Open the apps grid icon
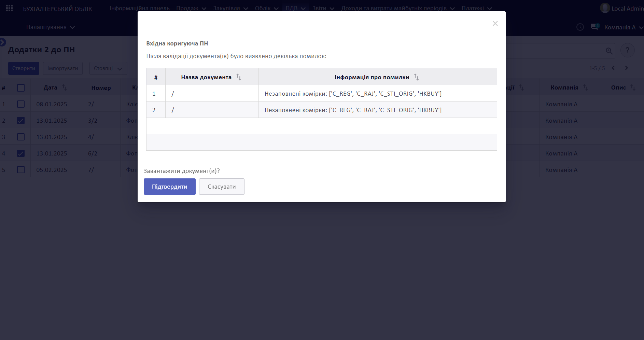The height and width of the screenshot is (340, 644). click(x=9, y=8)
